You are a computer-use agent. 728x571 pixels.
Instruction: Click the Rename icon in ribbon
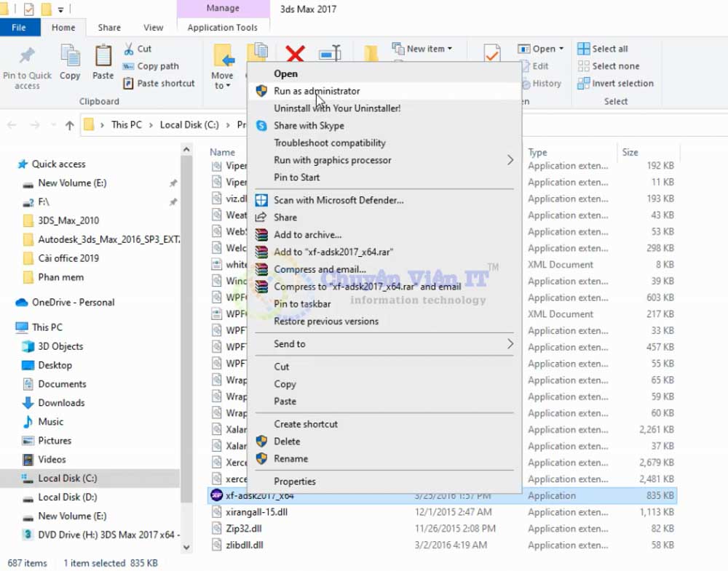click(330, 53)
